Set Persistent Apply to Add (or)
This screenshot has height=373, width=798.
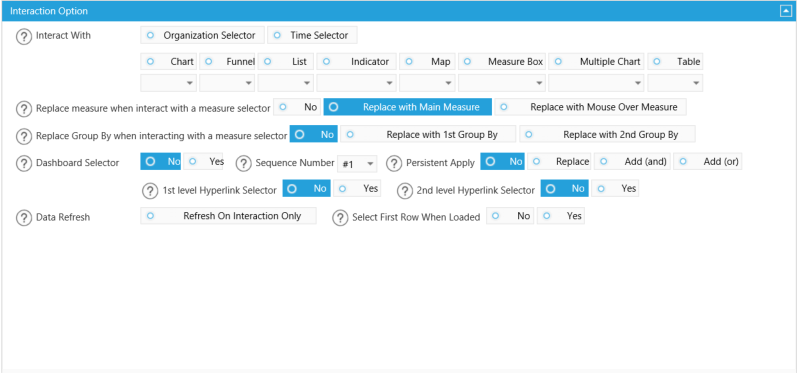(x=707, y=161)
